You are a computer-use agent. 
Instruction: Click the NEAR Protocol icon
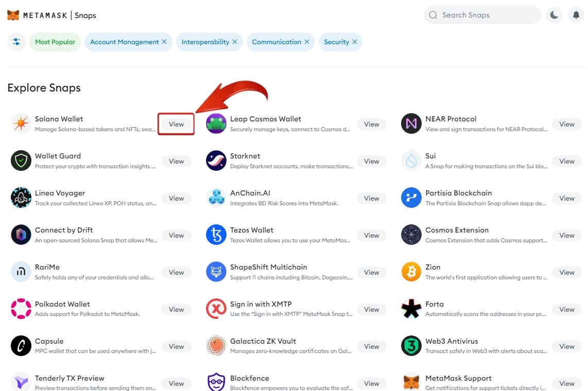[x=411, y=123]
